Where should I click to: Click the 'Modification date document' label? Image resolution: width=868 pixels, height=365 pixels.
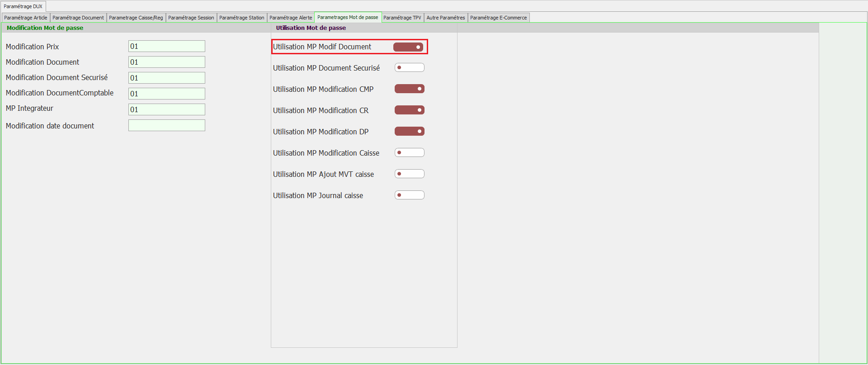50,126
